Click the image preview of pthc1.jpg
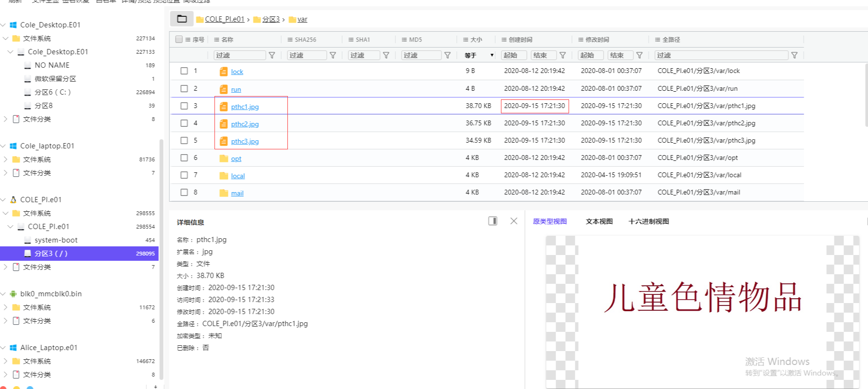868x389 pixels. (x=702, y=311)
